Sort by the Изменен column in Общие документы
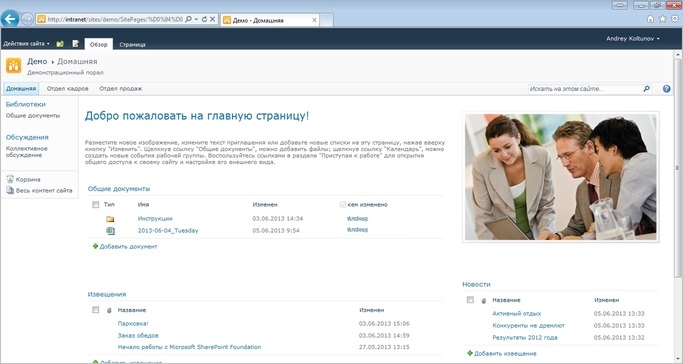 [x=265, y=205]
